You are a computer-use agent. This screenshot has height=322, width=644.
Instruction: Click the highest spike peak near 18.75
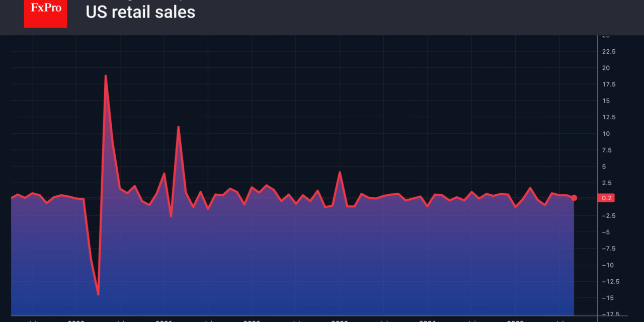pos(106,76)
